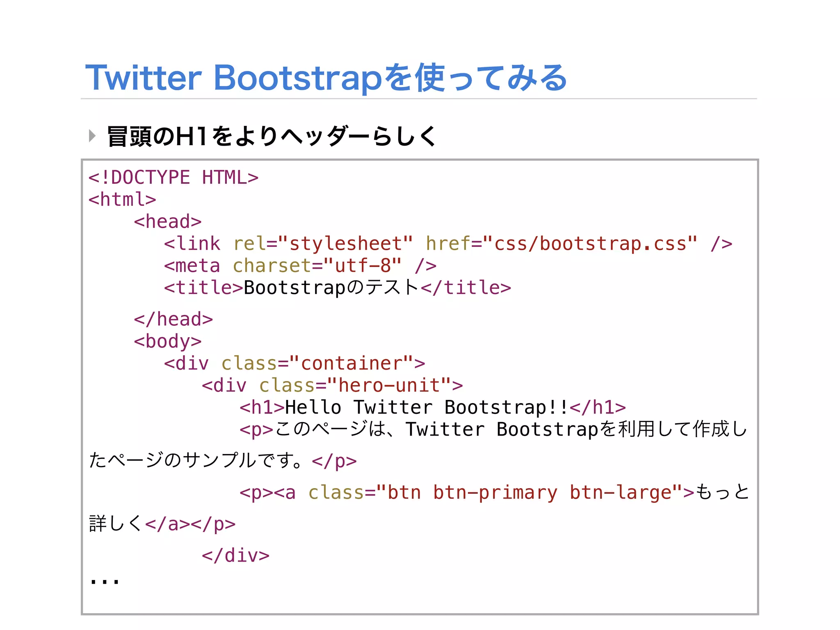Click the slide title "Twitter Bootstrapを使ってみる"
Screen dimensions: 840x630
(x=326, y=78)
